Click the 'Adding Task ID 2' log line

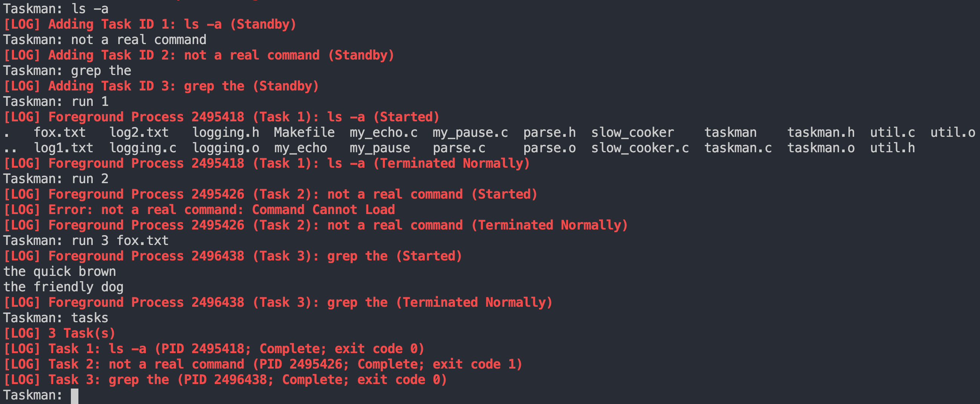tap(199, 55)
